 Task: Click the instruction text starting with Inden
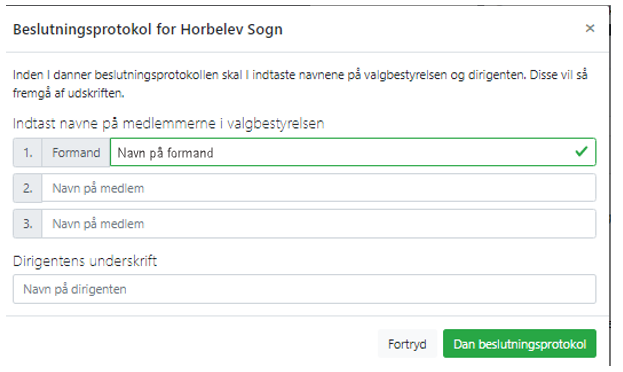point(300,84)
